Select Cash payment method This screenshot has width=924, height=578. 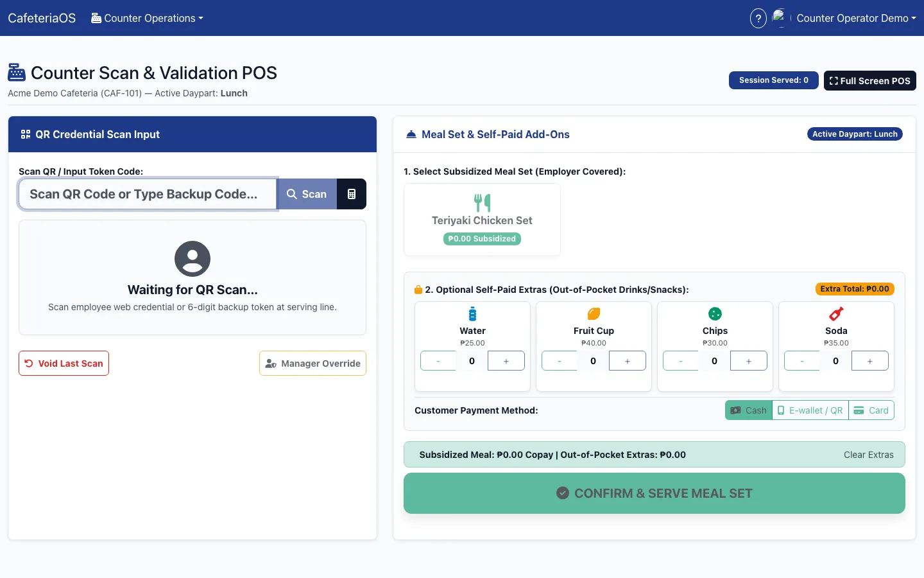749,410
